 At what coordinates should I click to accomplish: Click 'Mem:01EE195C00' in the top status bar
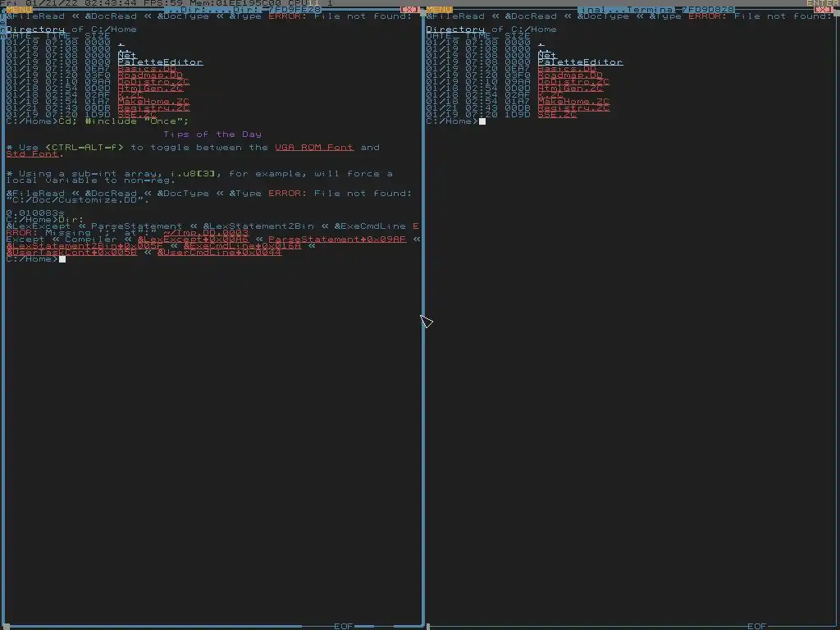(235, 3)
